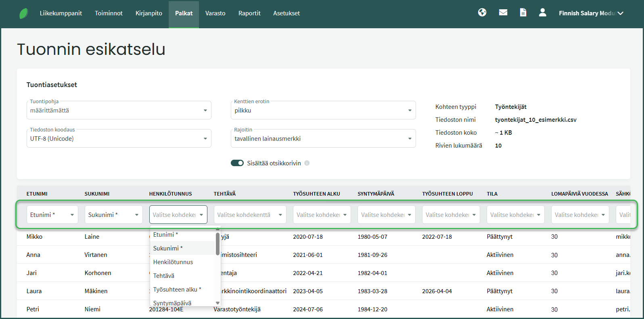Click info icon beside Sisältää otsikkorivin
644x319 pixels.
[307, 163]
